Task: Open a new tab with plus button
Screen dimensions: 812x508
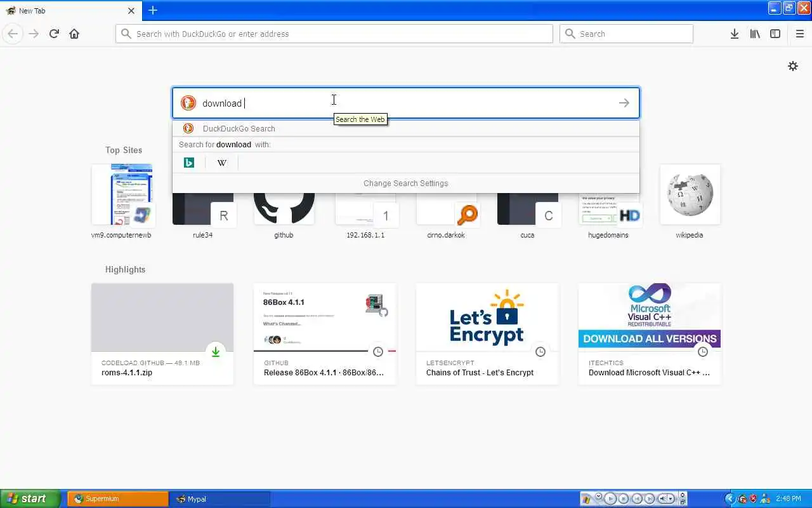Action: 153,10
